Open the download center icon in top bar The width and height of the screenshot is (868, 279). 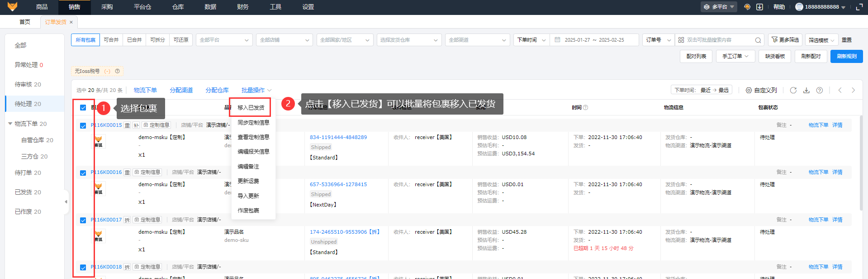(x=760, y=7)
